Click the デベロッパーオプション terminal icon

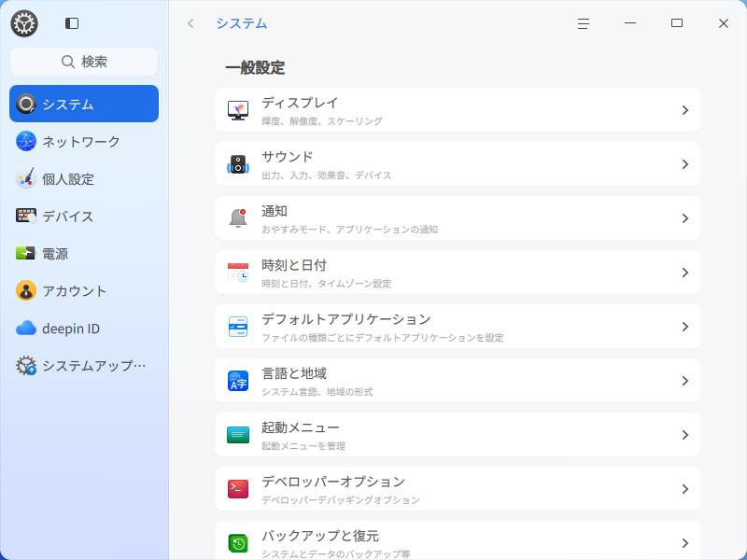tap(238, 489)
